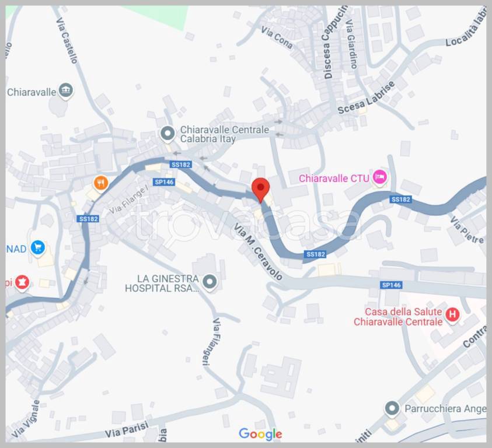Click the SP146 badge near Casa della Salute

(391, 285)
